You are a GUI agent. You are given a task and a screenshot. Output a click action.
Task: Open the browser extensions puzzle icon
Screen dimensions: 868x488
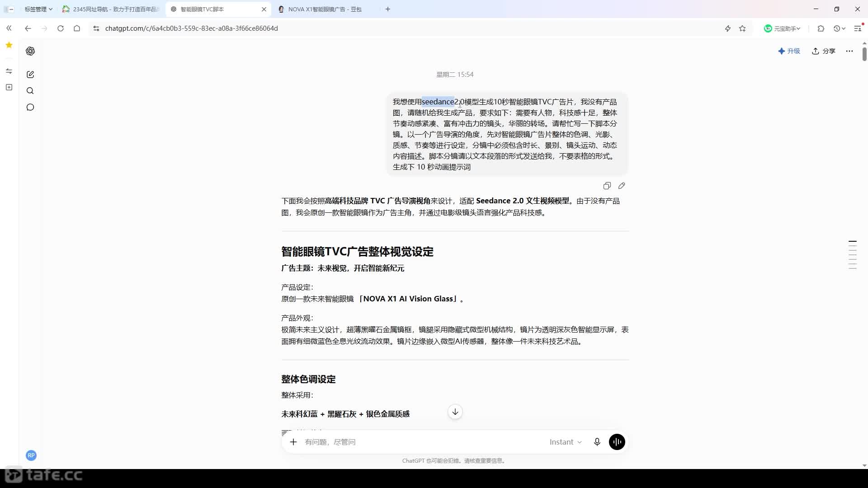821,28
